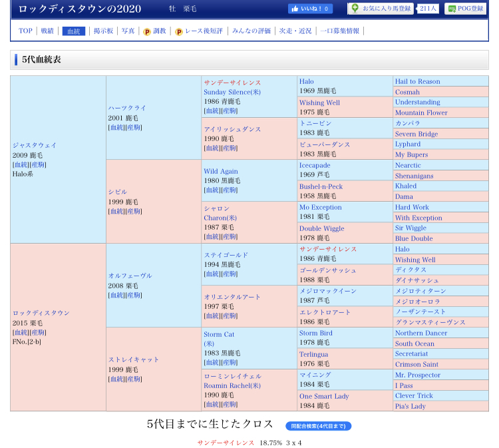Viewport: 499px width, 448px height.
Task: Select the 血統 tab
Action: (73, 31)
